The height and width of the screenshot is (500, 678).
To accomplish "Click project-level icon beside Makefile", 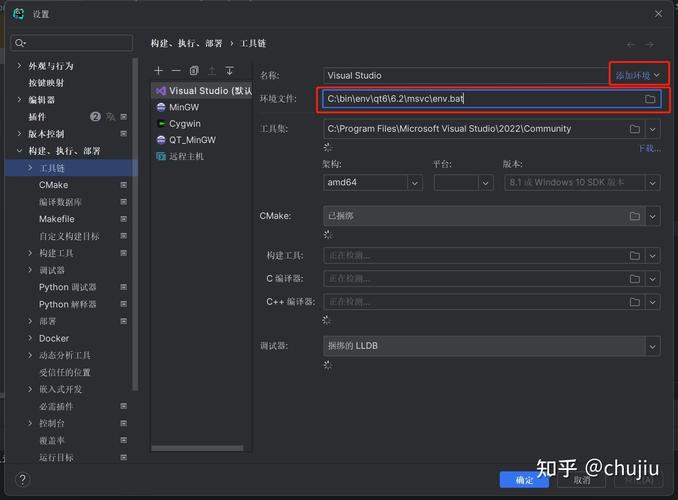I will tap(124, 219).
